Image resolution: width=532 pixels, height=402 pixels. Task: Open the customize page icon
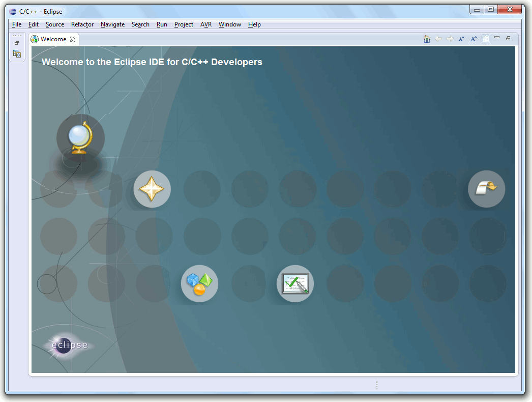(x=486, y=39)
